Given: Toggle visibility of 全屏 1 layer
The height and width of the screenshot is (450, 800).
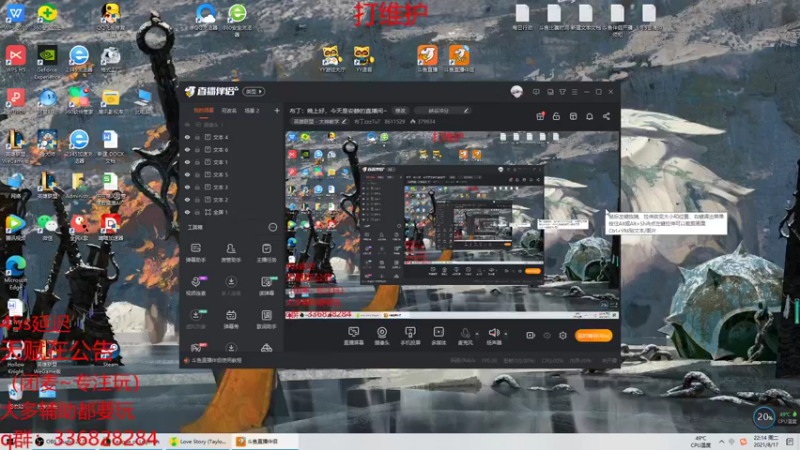Looking at the screenshot, I should tap(187, 212).
